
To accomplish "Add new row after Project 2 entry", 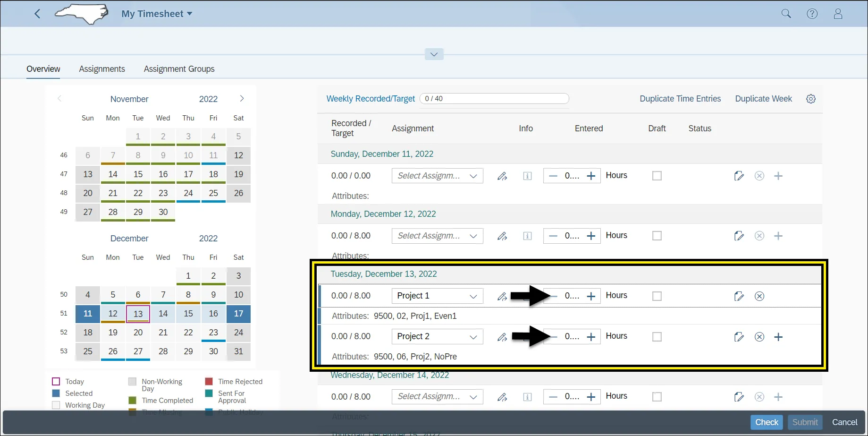I will point(778,337).
